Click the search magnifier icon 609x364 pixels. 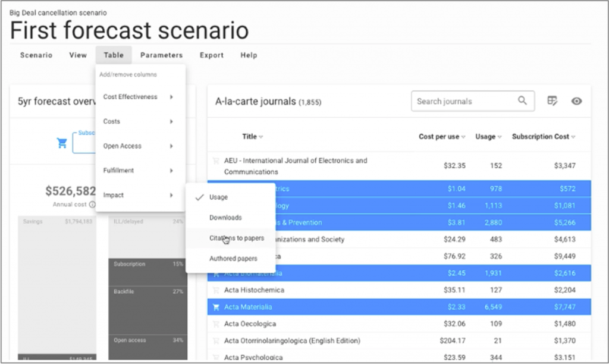522,101
